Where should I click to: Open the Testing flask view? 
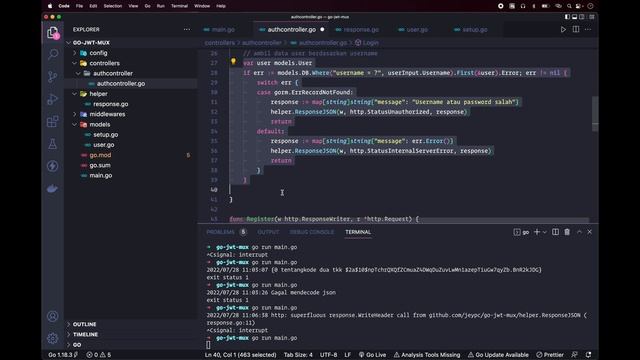point(53,144)
